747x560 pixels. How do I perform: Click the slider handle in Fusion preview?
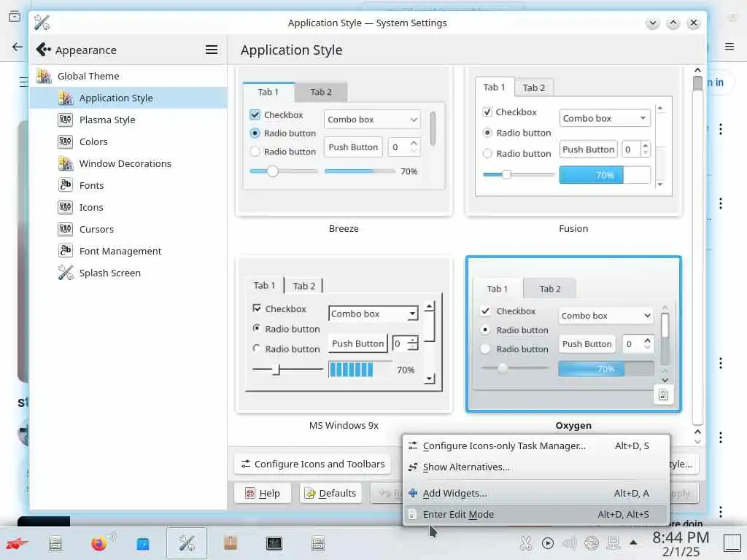506,174
